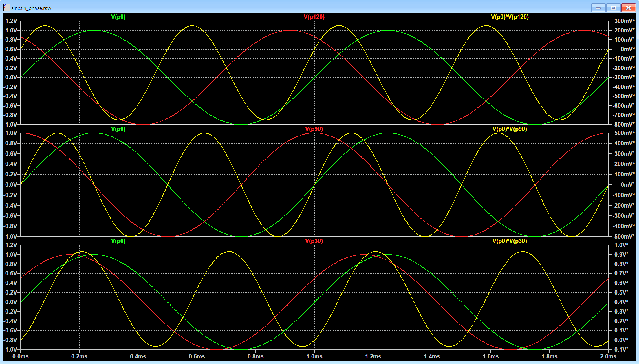
Task: Click the red V(p90) trace label
Action: pyautogui.click(x=314, y=129)
